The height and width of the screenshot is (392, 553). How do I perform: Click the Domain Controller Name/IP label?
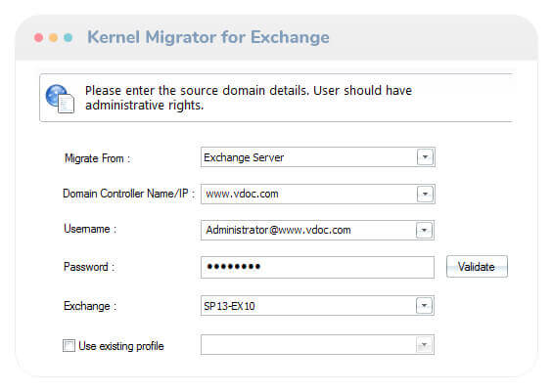(129, 194)
